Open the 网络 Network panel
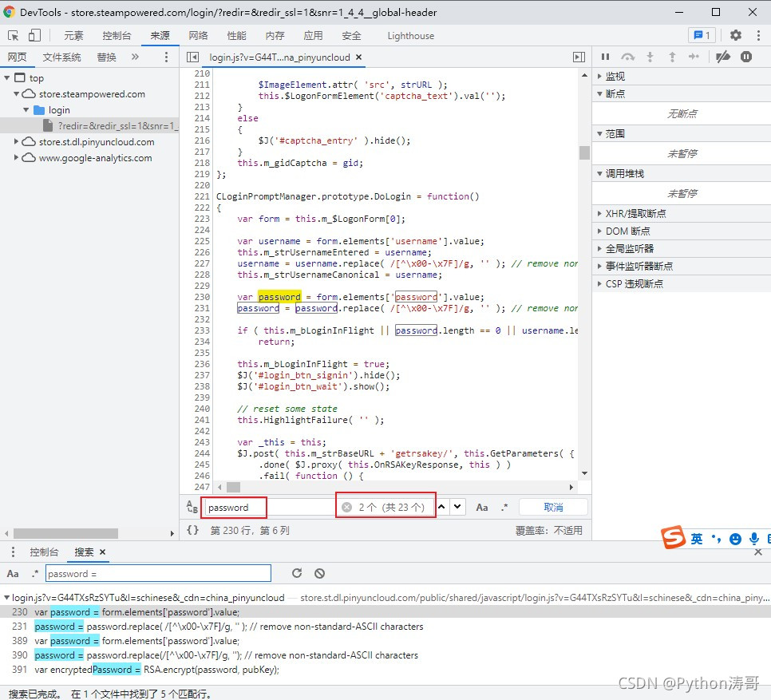The width and height of the screenshot is (771, 700). [x=198, y=35]
